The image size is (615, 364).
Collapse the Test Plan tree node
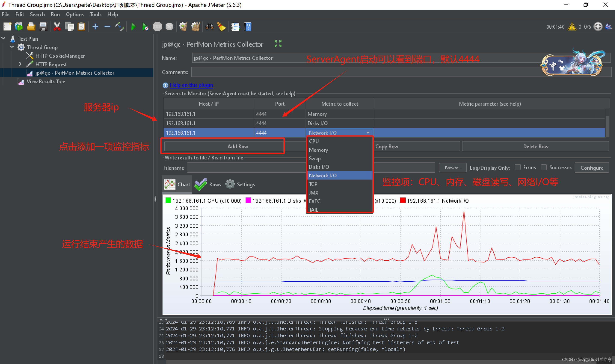click(x=3, y=38)
